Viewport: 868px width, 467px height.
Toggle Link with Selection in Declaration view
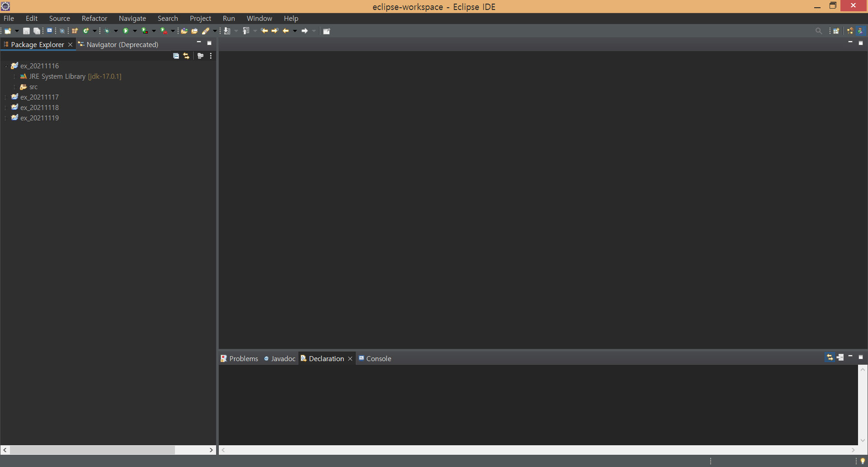coord(830,357)
